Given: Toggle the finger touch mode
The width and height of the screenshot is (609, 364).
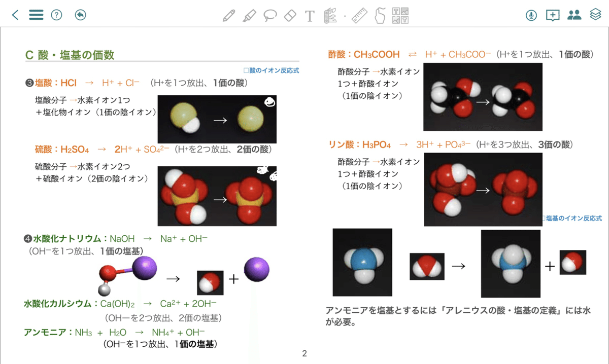Looking at the screenshot, I should tap(380, 15).
